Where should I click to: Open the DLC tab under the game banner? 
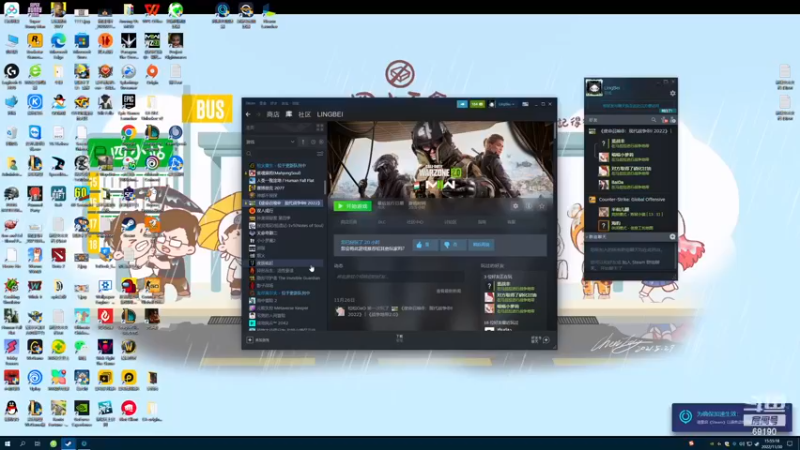(382, 222)
